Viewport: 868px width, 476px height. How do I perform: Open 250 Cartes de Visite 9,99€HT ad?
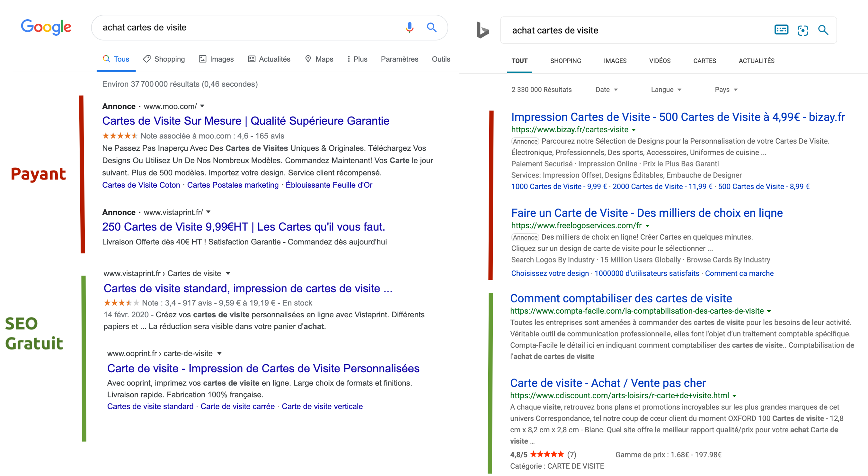tap(244, 227)
